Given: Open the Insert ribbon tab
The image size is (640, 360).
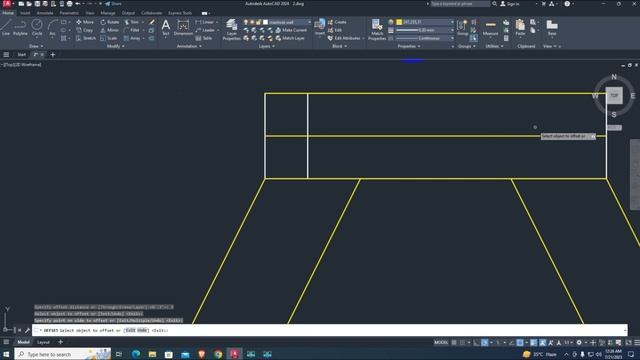Looking at the screenshot, I should click(25, 13).
